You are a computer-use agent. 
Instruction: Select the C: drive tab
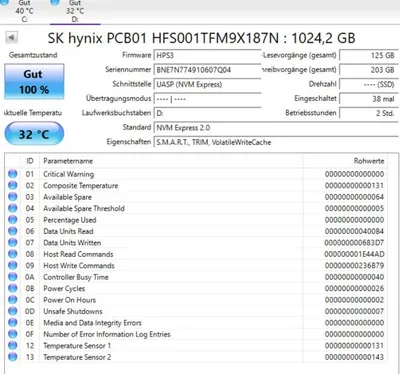point(24,11)
